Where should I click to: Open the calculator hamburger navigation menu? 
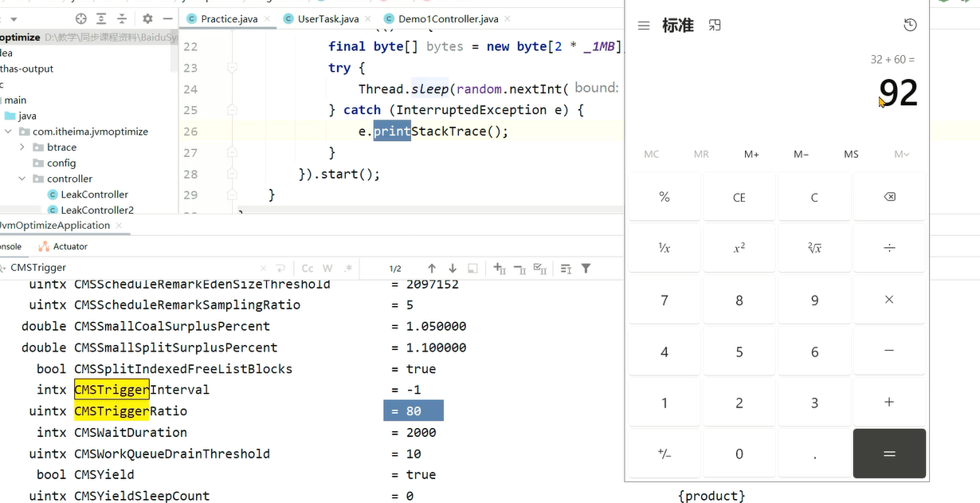click(644, 26)
